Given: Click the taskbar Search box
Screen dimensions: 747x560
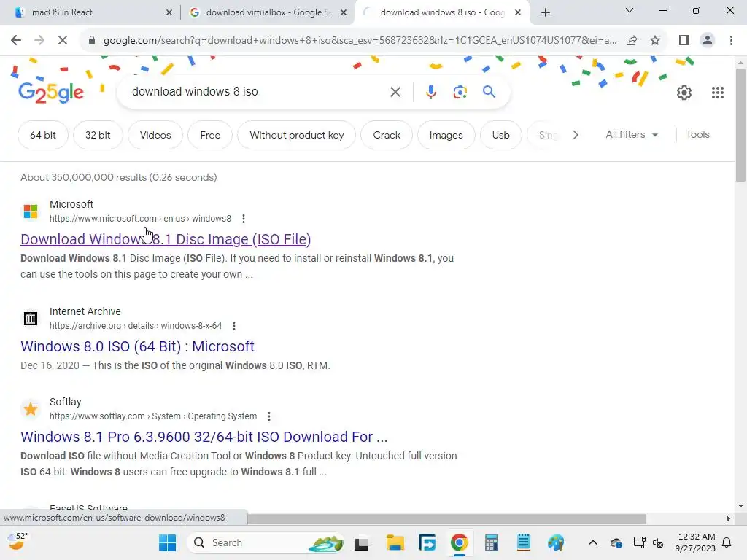Looking at the screenshot, I should pos(266,542).
